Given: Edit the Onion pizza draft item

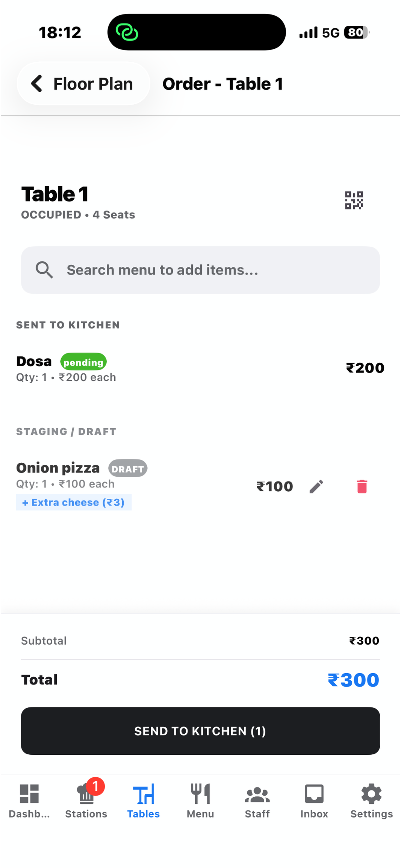Looking at the screenshot, I should click(x=316, y=487).
